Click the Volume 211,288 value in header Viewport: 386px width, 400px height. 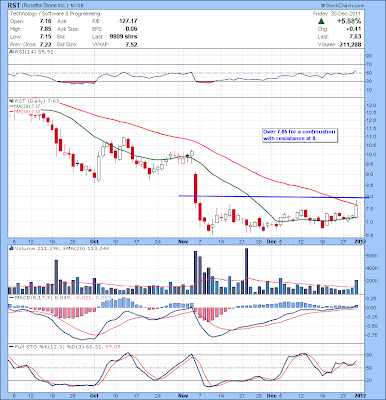coord(350,44)
